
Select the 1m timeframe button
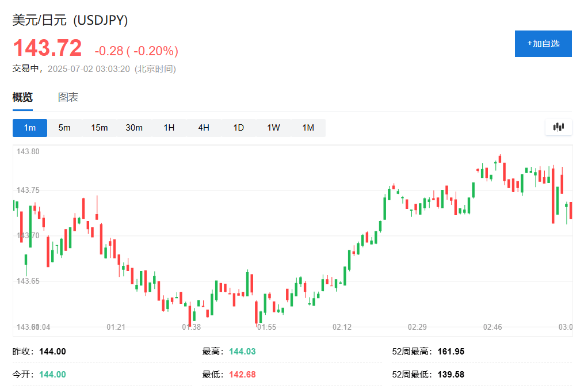coord(29,128)
